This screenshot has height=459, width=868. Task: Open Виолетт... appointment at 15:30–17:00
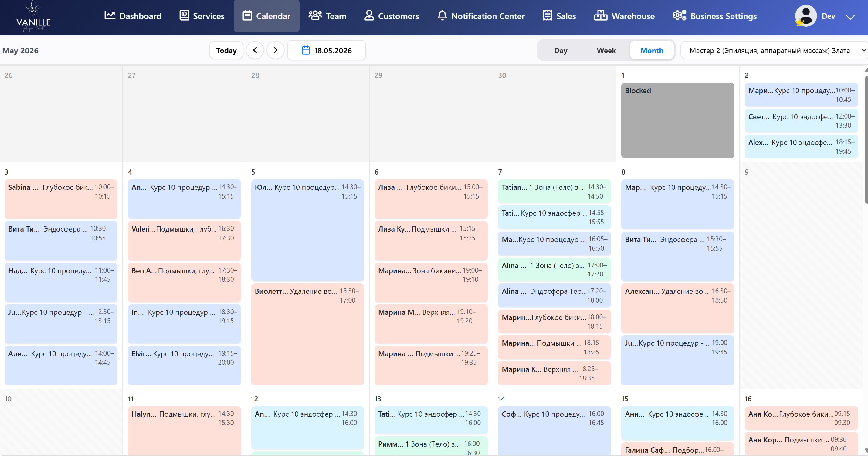(308, 334)
